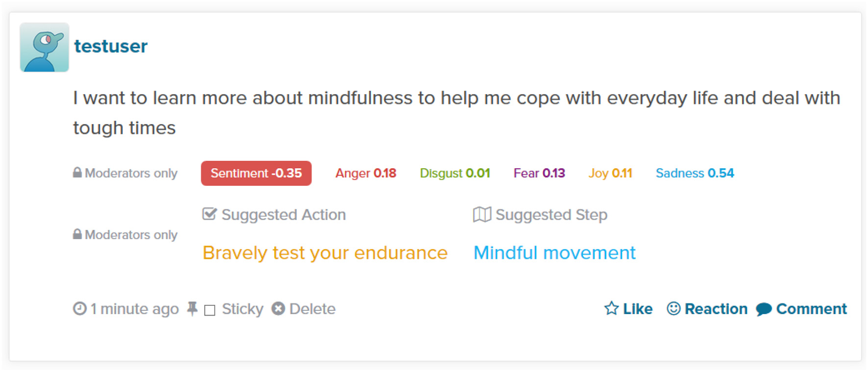Click the lock icon beside the suggestions row
Viewport: 868px width, 372px height.
click(77, 234)
